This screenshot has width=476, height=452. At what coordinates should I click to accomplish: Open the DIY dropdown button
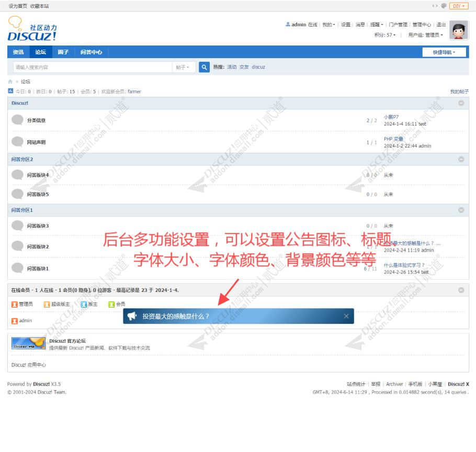tap(459, 6)
